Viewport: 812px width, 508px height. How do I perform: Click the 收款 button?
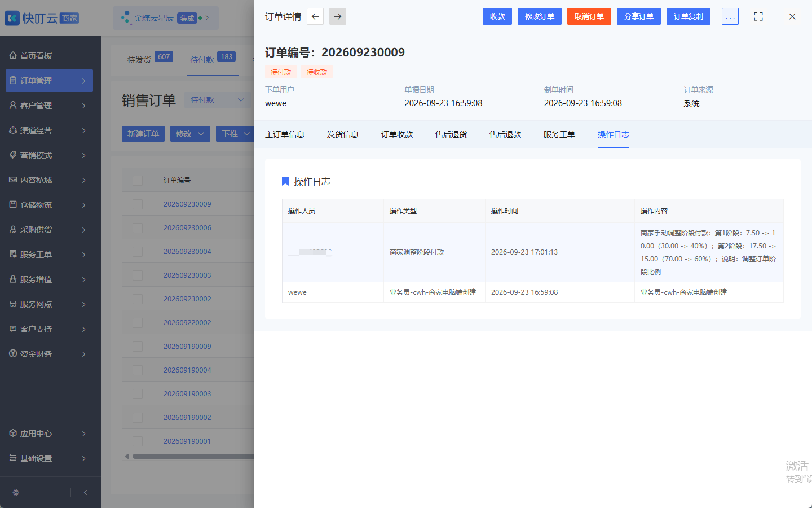click(497, 16)
